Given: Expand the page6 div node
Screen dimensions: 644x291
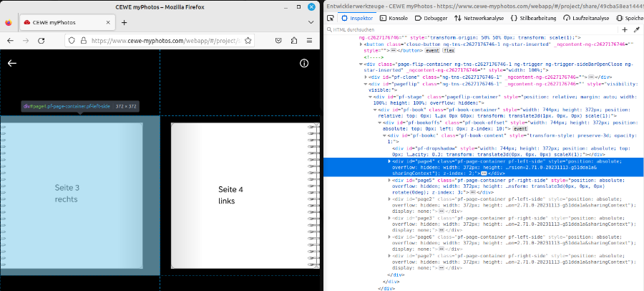Looking at the screenshot, I should (x=389, y=237).
